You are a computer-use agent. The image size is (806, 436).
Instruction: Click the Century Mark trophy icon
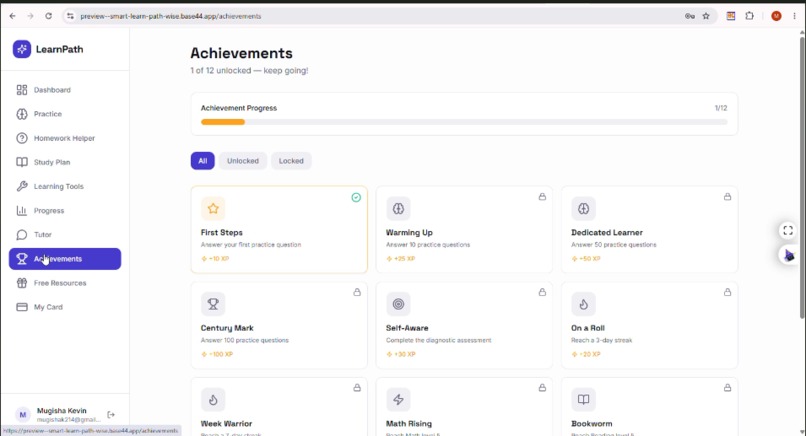click(213, 304)
